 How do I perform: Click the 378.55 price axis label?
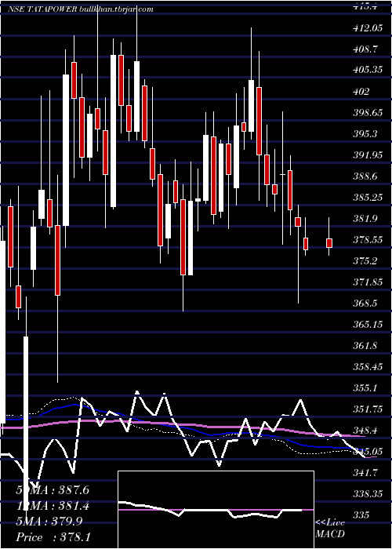368,240
